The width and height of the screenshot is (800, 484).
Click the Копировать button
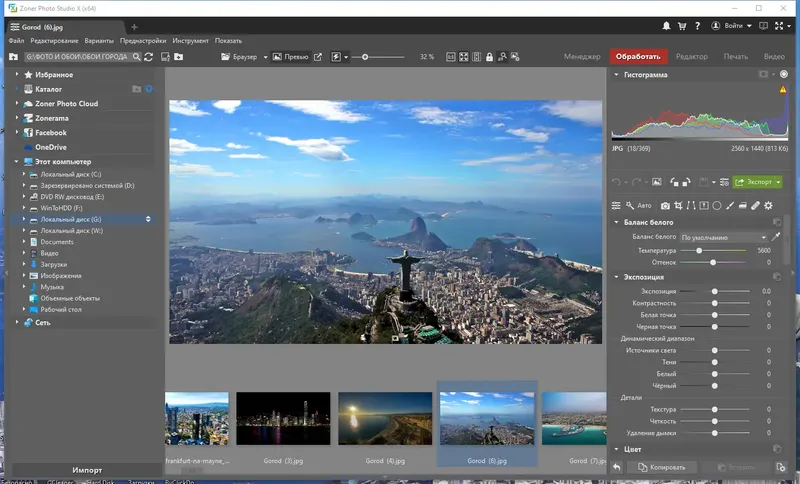tap(662, 467)
